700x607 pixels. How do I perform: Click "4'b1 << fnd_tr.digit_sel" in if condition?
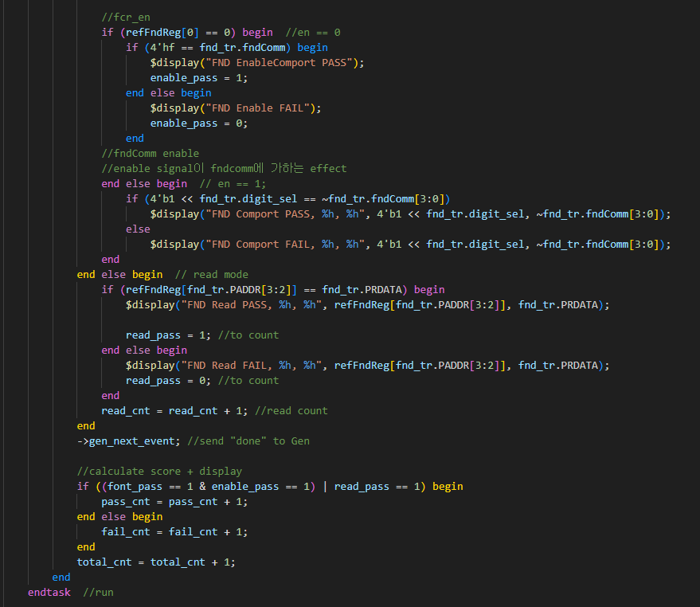(224, 199)
